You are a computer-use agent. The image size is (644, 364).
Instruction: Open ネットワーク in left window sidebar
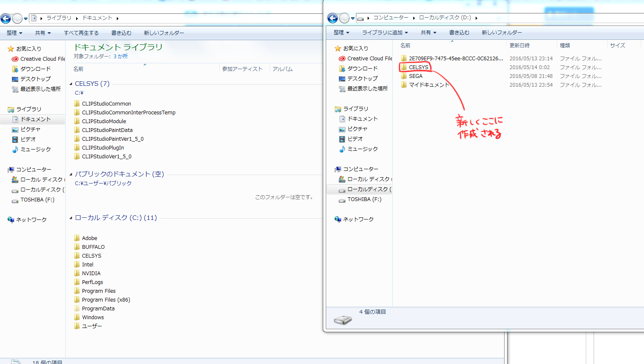(27, 219)
